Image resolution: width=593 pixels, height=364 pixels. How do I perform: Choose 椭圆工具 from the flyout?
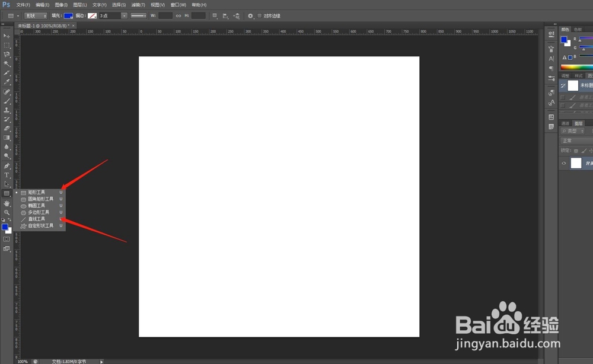[x=39, y=206]
